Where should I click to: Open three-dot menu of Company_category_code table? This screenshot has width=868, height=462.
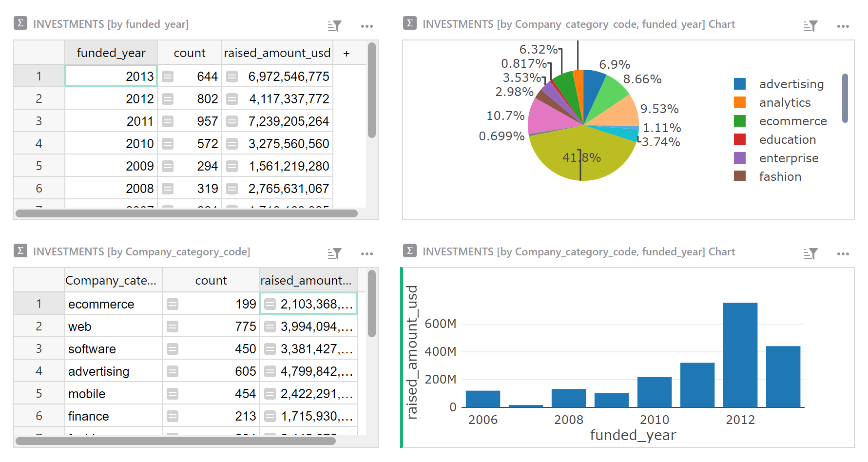click(x=366, y=253)
